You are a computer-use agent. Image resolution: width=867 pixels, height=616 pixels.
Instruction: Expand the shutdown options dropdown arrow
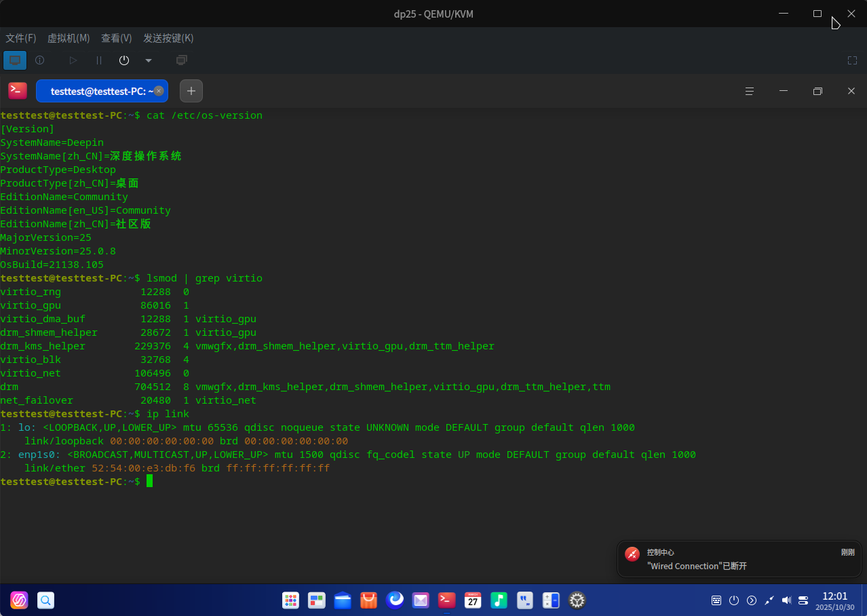click(149, 60)
